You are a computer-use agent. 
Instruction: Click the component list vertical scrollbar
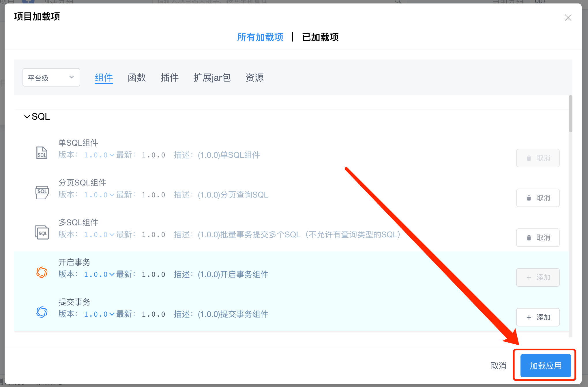click(570, 114)
